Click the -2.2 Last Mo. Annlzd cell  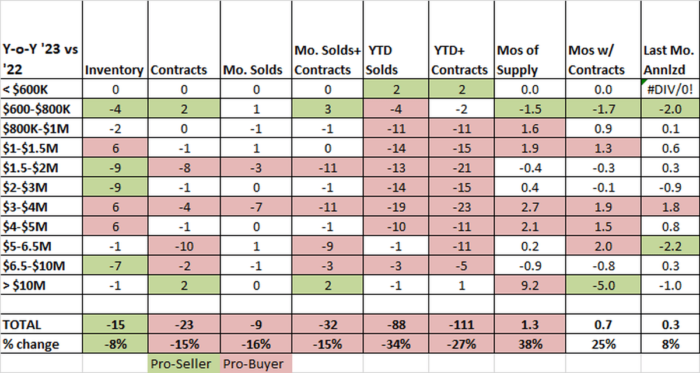[670, 246]
